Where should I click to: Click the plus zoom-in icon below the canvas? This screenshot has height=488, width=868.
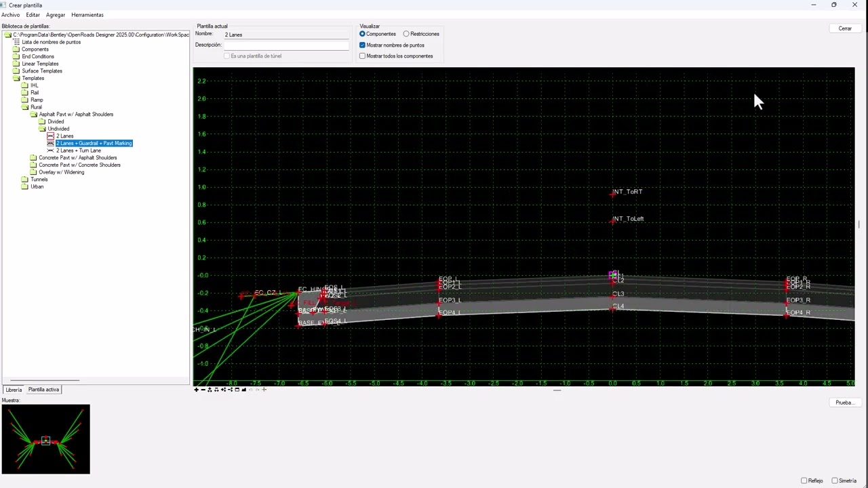[197, 390]
